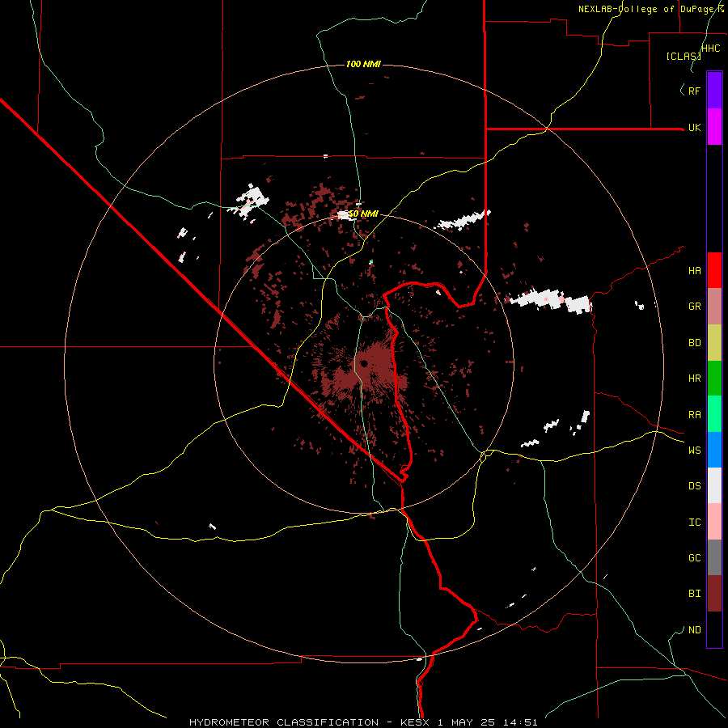
Task: Click the BD legend label text
Action: (694, 343)
